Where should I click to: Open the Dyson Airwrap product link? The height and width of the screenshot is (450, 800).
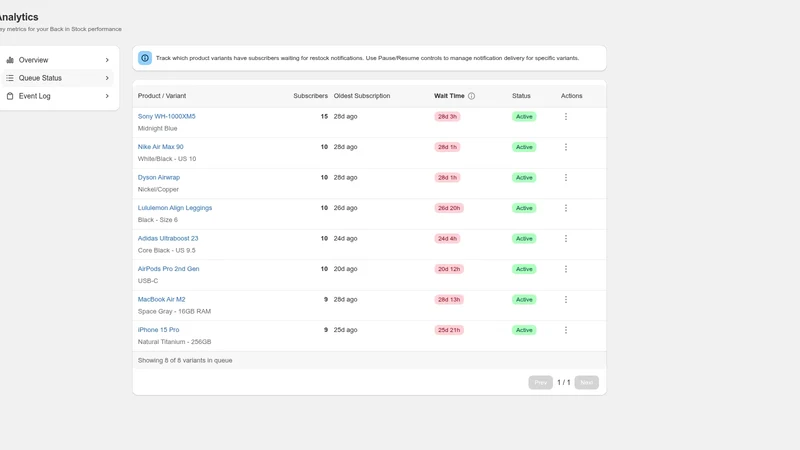coord(159,178)
